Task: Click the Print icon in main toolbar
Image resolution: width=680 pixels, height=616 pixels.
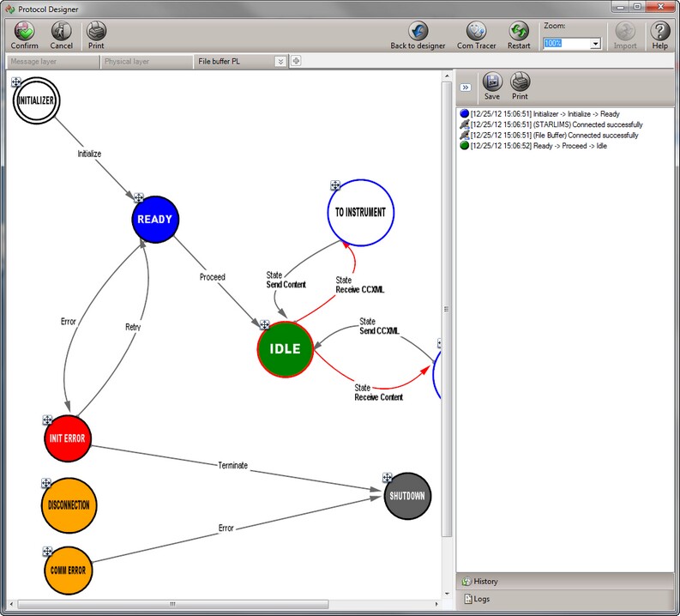Action: coord(96,35)
